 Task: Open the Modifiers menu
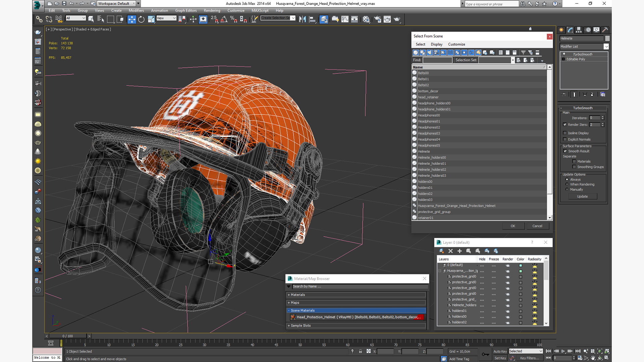pyautogui.click(x=136, y=10)
